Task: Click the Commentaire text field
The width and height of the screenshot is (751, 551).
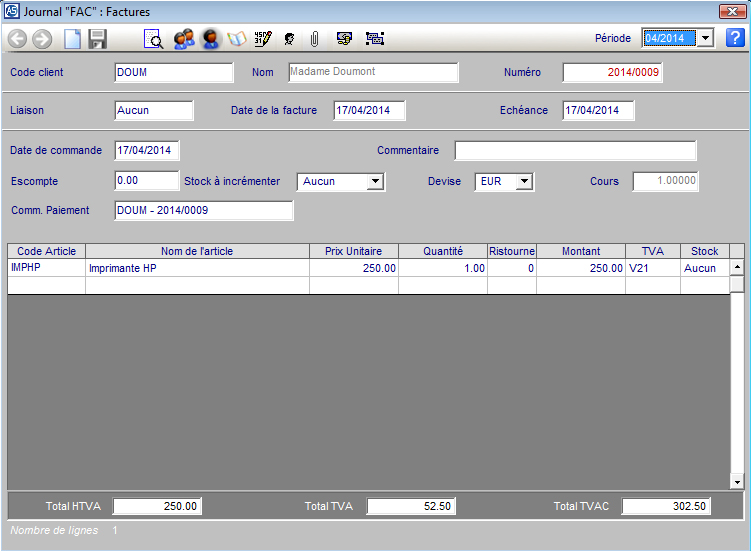Action: [x=575, y=151]
